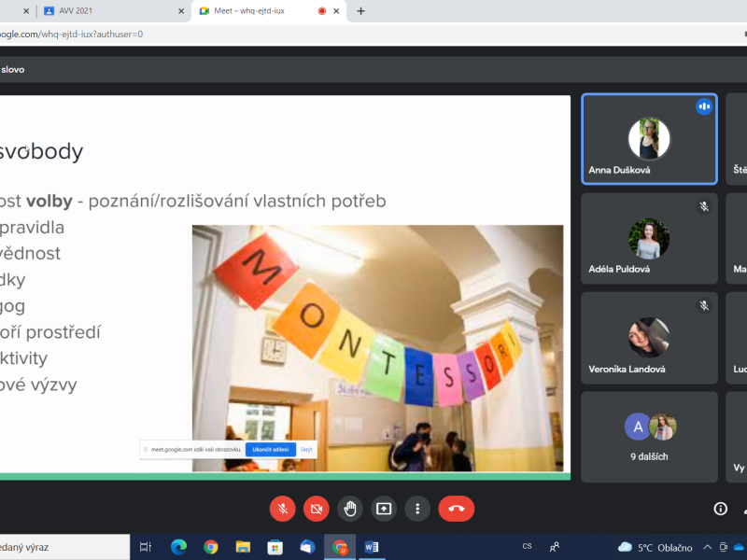Raise hand in the meeting

[350, 509]
